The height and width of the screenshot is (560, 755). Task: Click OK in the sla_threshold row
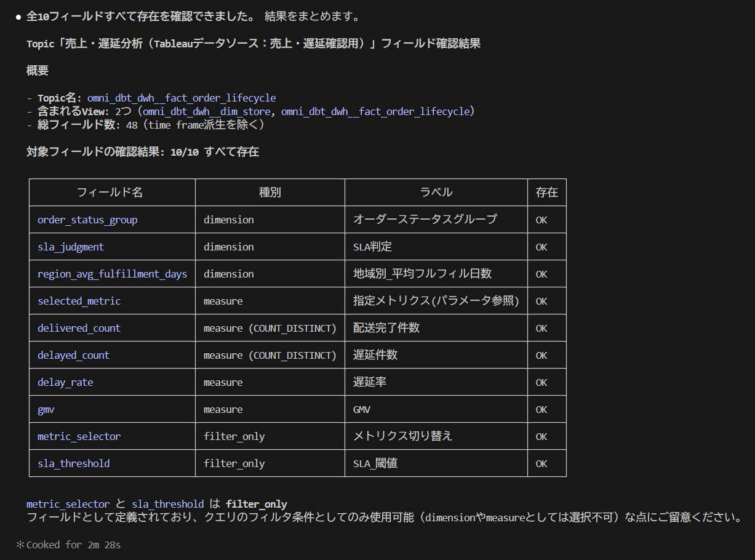[x=541, y=463]
